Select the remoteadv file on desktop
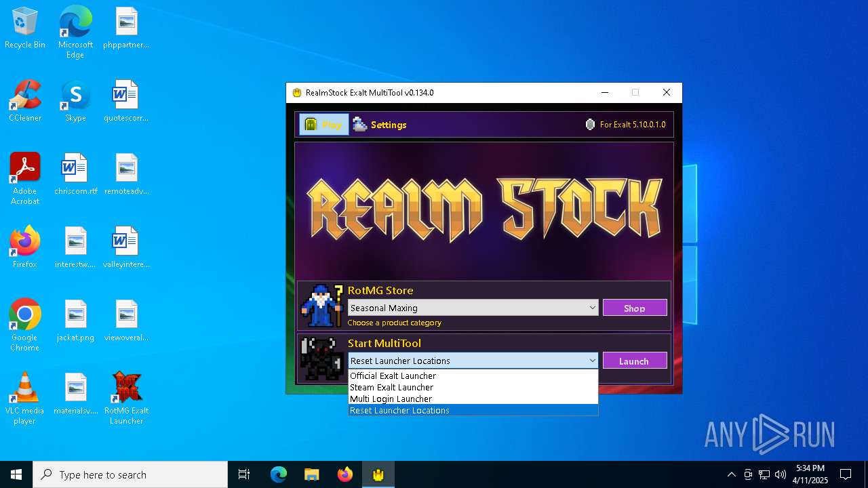Screen dimensions: 868x488 pyautogui.click(x=126, y=174)
